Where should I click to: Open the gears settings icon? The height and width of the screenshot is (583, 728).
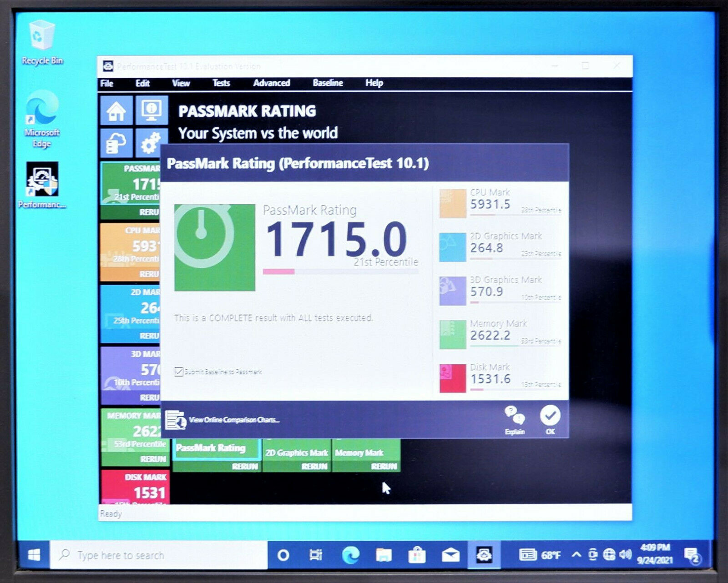150,143
